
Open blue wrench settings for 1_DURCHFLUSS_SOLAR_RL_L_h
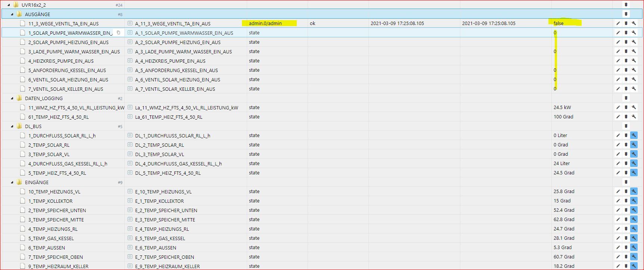click(634, 135)
